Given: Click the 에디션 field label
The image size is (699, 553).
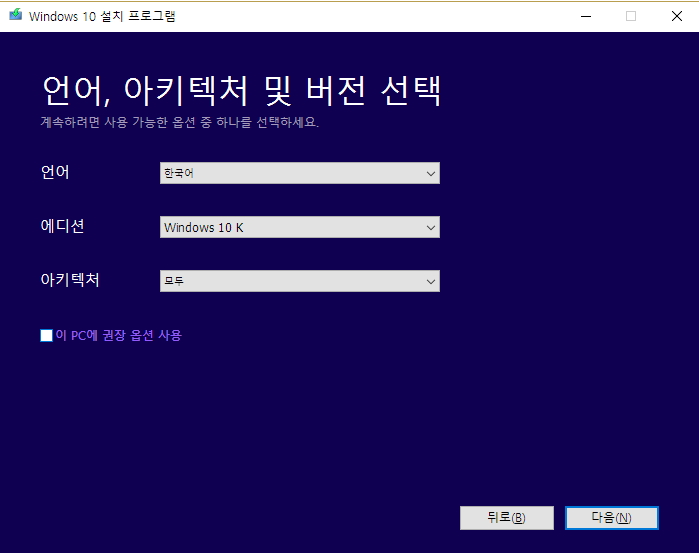Looking at the screenshot, I should (x=62, y=226).
